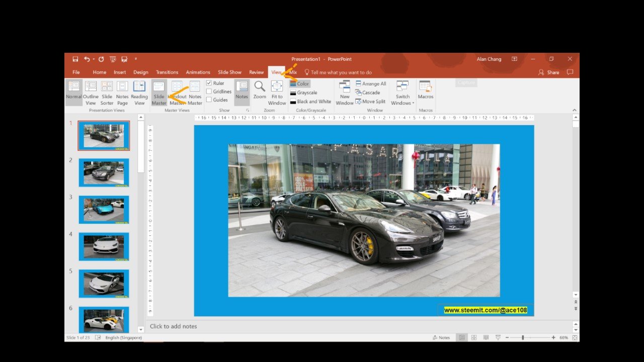Switch to Reading View
The width and height of the screenshot is (644, 362).
(x=139, y=93)
